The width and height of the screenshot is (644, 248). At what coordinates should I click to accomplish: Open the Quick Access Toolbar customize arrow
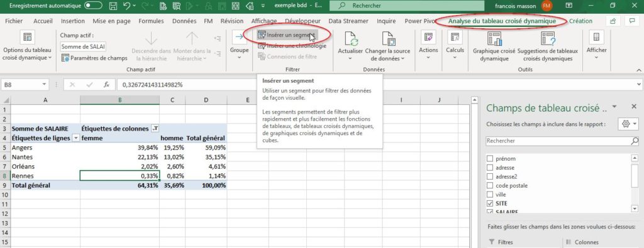263,6
